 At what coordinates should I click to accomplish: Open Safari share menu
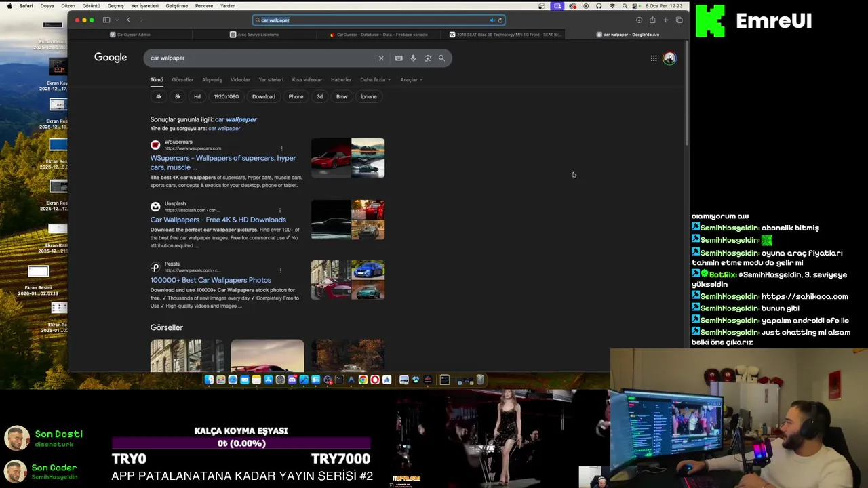click(652, 20)
